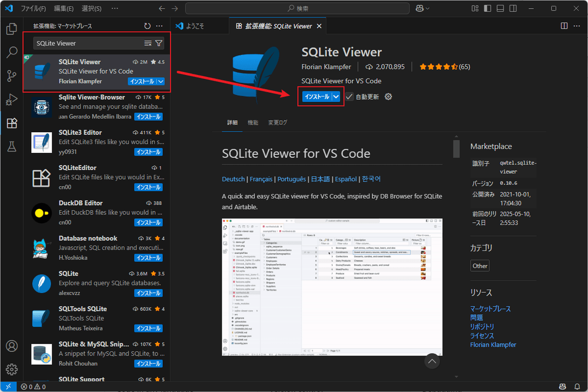Open the Run and Debug view
Screen dimensions: 588x392
(11, 99)
